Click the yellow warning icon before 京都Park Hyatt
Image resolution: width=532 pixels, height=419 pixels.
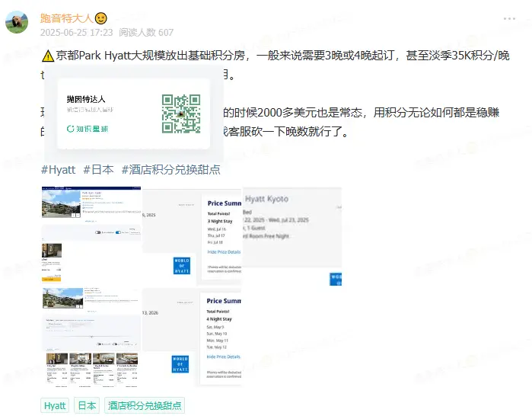coord(48,56)
